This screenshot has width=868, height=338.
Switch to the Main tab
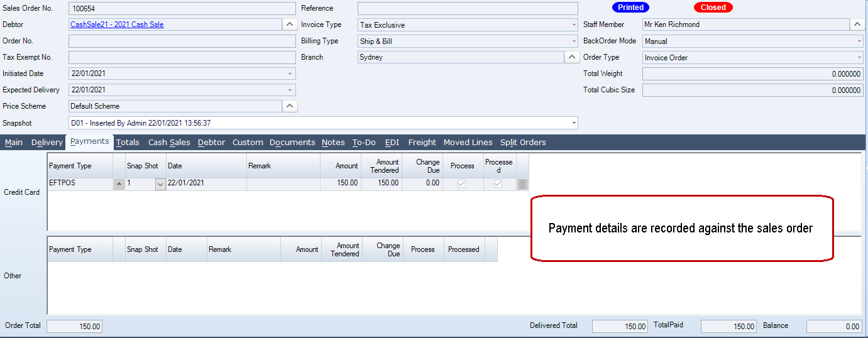14,143
